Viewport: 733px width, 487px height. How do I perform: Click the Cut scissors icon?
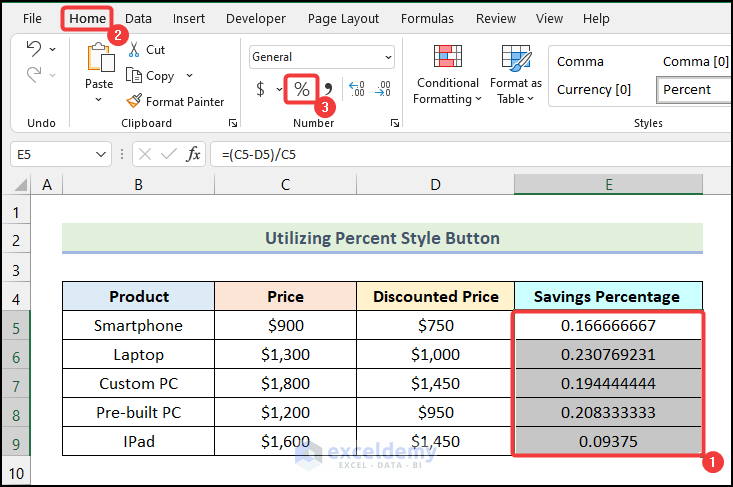click(134, 50)
